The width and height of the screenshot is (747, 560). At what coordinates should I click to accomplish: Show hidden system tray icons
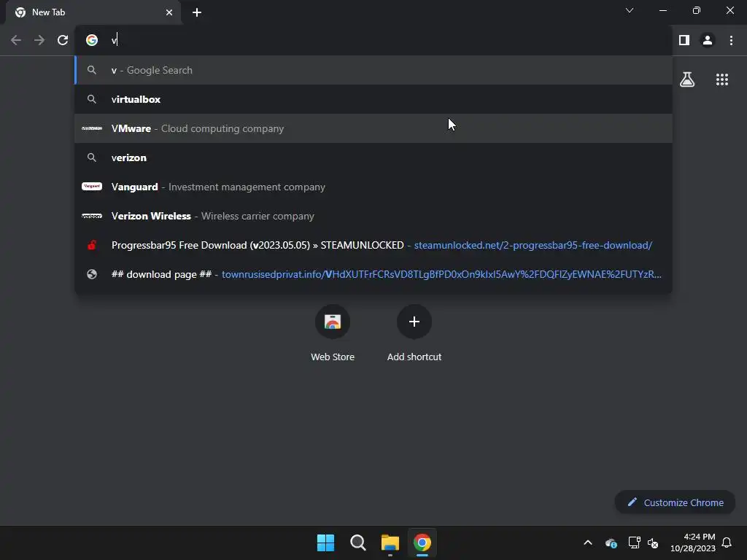[588, 542]
